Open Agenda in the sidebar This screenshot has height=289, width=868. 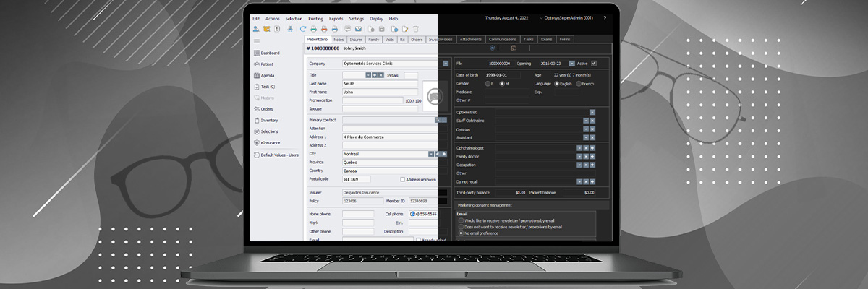(x=267, y=75)
